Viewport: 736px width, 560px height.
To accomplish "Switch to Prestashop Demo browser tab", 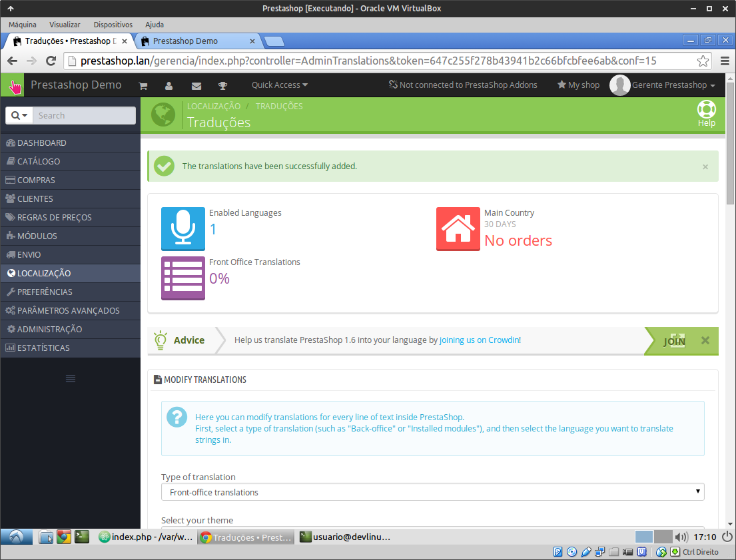I will point(197,41).
